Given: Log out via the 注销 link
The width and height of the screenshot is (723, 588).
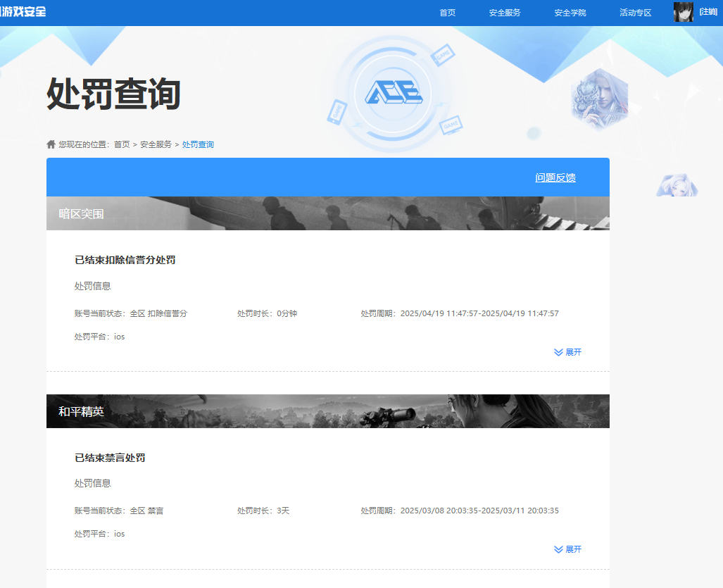Looking at the screenshot, I should point(708,12).
